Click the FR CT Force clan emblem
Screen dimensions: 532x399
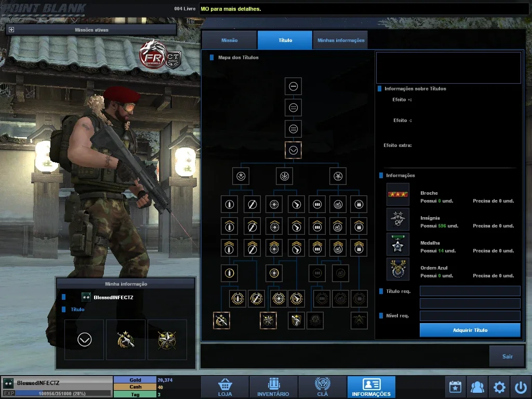click(x=160, y=55)
